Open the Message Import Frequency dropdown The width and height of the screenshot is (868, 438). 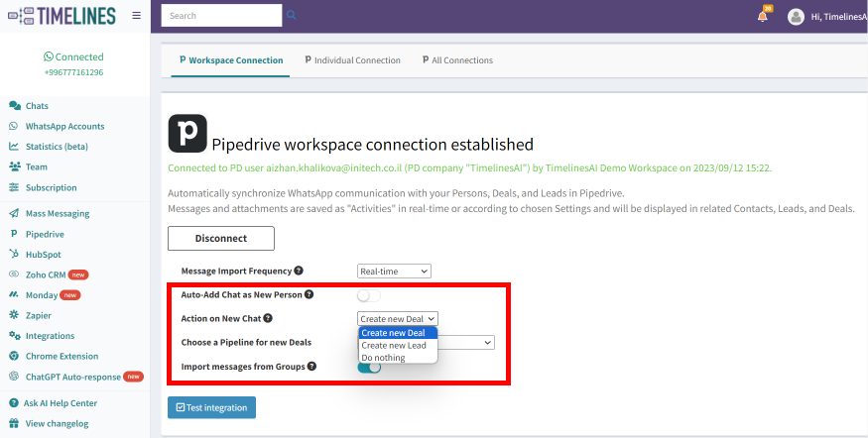[394, 271]
